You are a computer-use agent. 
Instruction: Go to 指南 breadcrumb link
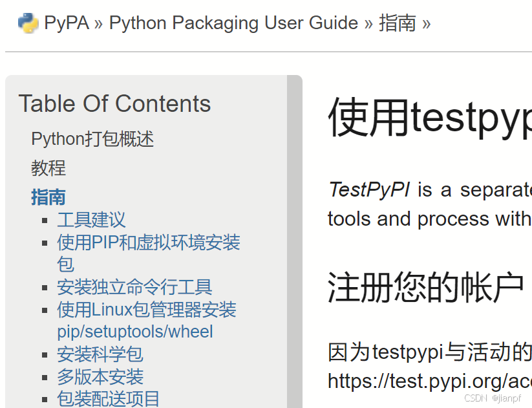point(398,23)
